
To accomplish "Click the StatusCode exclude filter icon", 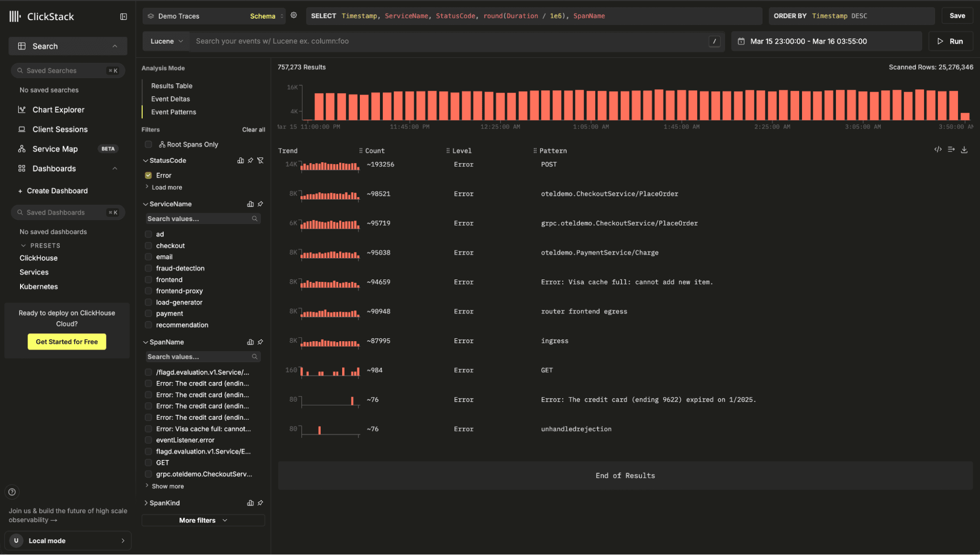I will 260,161.
